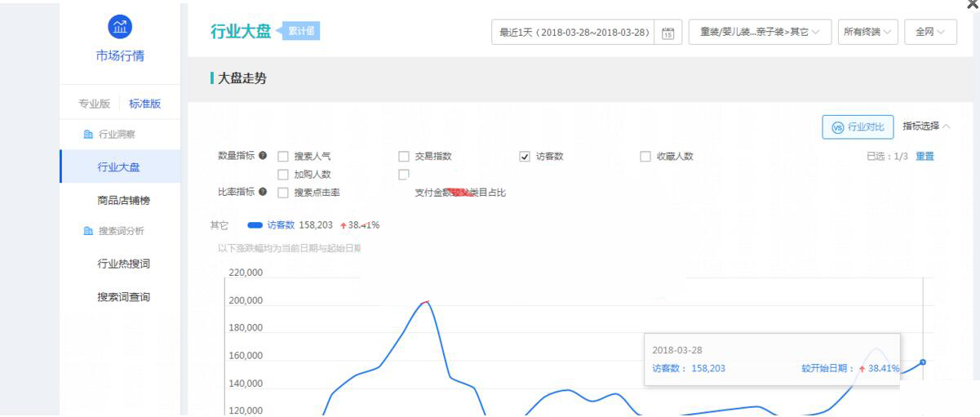The height and width of the screenshot is (417, 980).
Task: Click the help icon beside 比率指标
Action: [x=263, y=192]
